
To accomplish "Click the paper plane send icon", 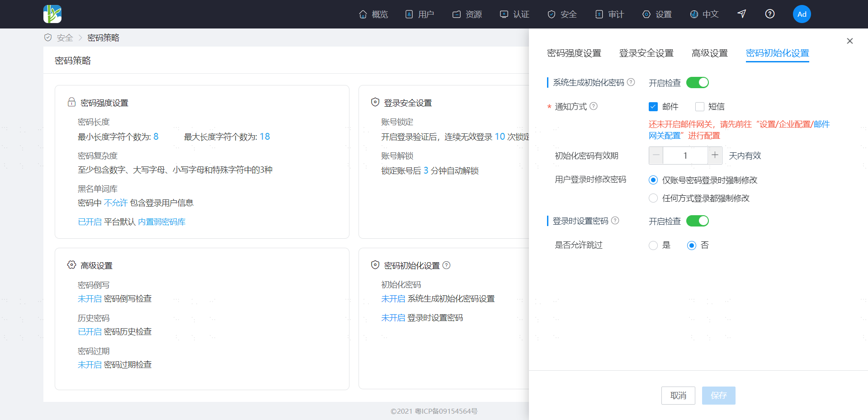I will tap(741, 14).
